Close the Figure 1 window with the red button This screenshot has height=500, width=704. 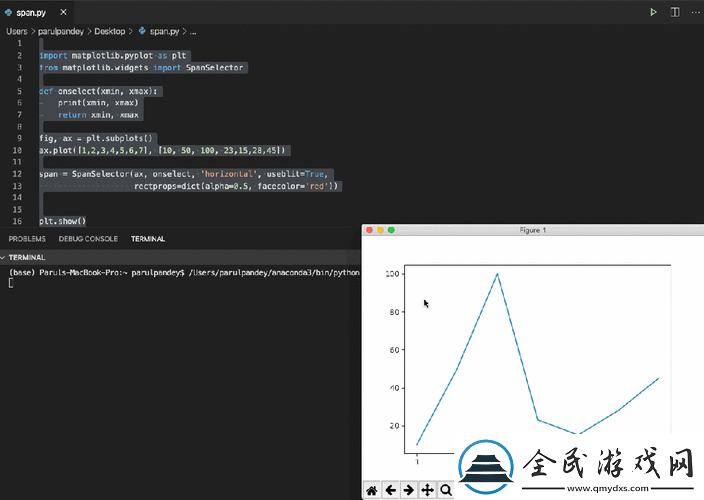[370, 230]
